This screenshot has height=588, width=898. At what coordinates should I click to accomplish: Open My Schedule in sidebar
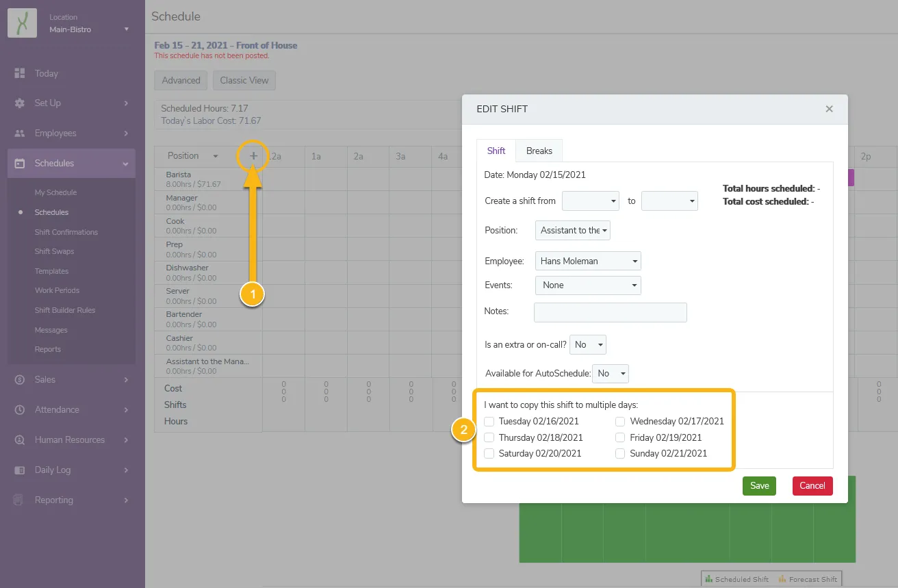coord(56,192)
